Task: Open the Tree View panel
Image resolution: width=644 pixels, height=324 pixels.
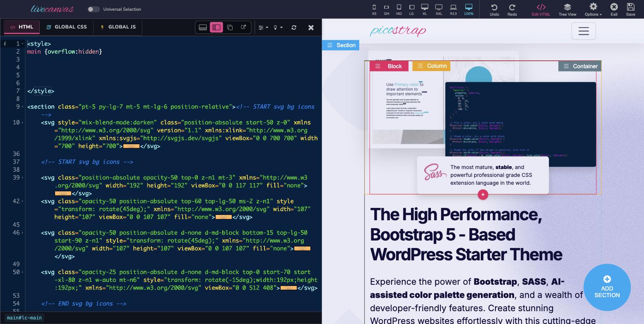Action: coord(567,10)
